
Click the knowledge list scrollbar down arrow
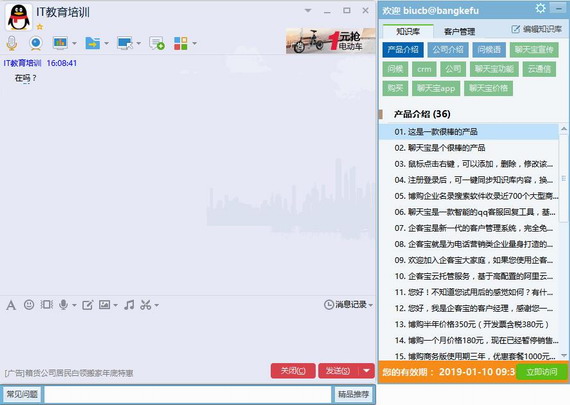(564, 355)
